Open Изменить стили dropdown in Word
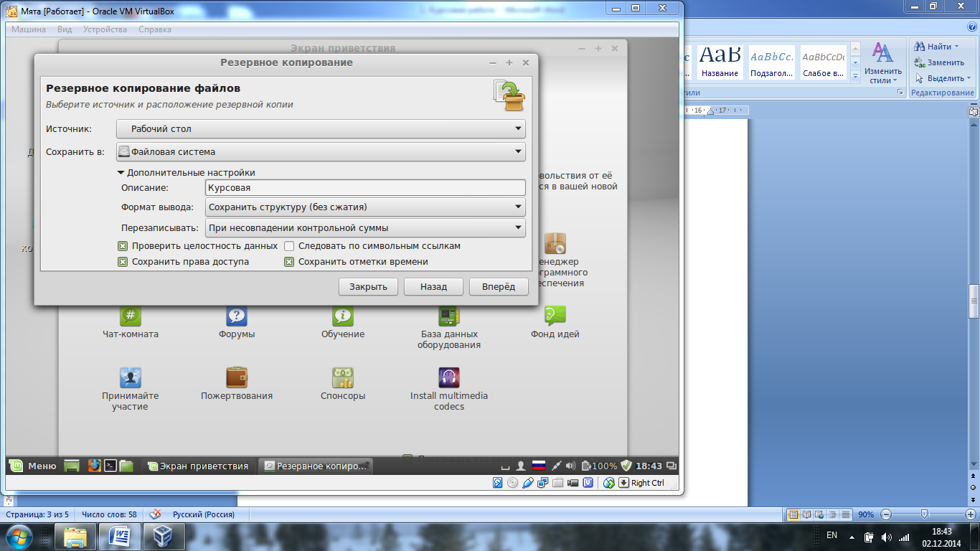This screenshot has height=551, width=980. (883, 62)
